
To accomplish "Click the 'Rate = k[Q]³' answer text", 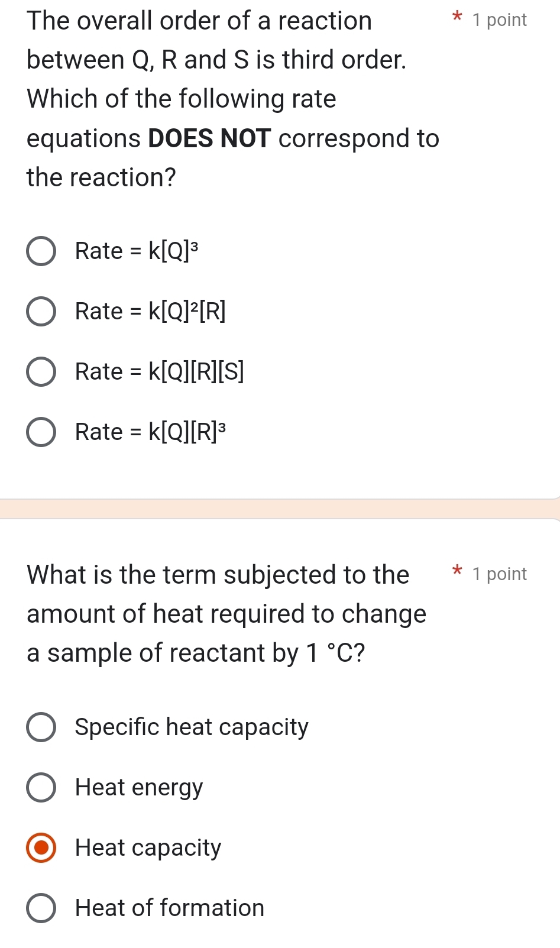I will tap(136, 251).
